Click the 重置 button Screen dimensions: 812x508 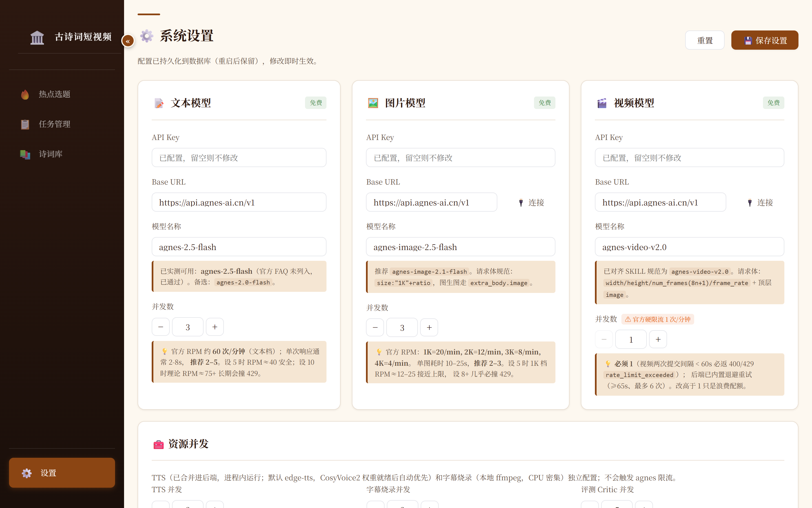pyautogui.click(x=705, y=40)
